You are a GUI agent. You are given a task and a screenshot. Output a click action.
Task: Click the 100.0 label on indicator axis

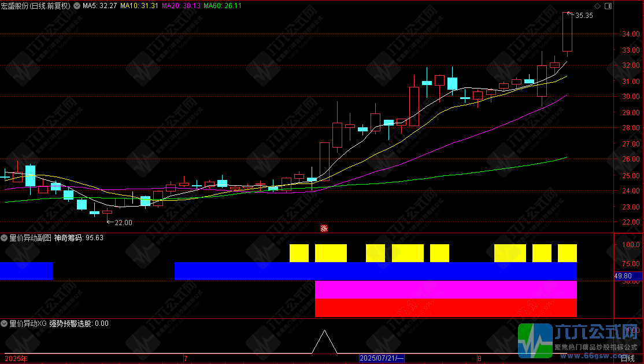(631, 245)
